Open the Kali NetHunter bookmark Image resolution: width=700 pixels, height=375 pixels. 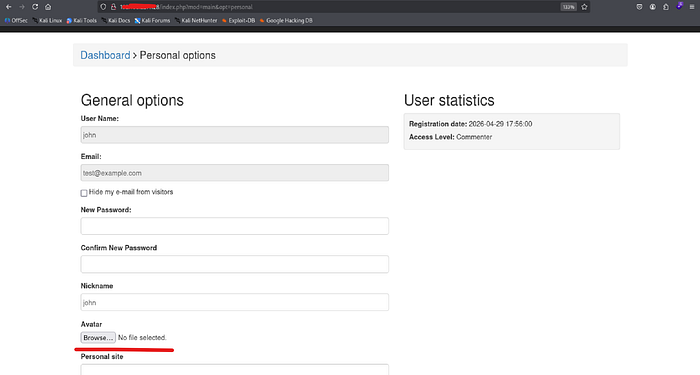196,21
